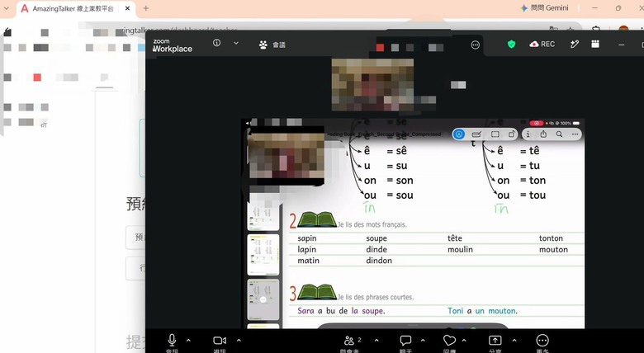Viewport: 644px width, 353px height.
Task: Open Zoom reactions heart icon
Action: pos(449,341)
